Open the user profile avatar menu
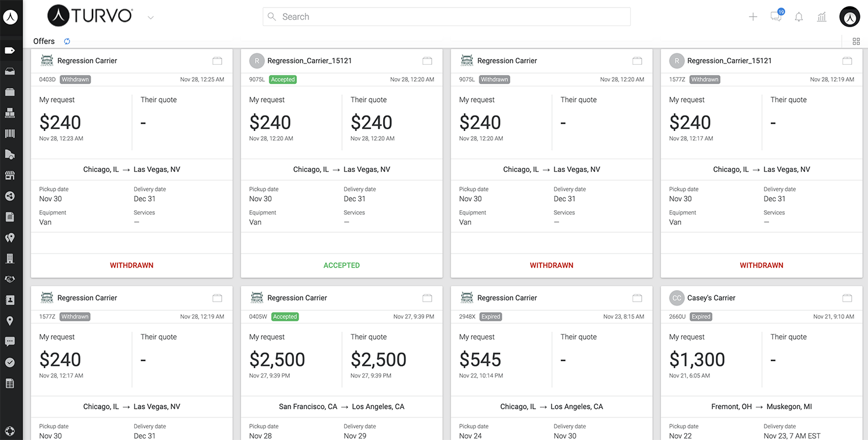 [849, 17]
